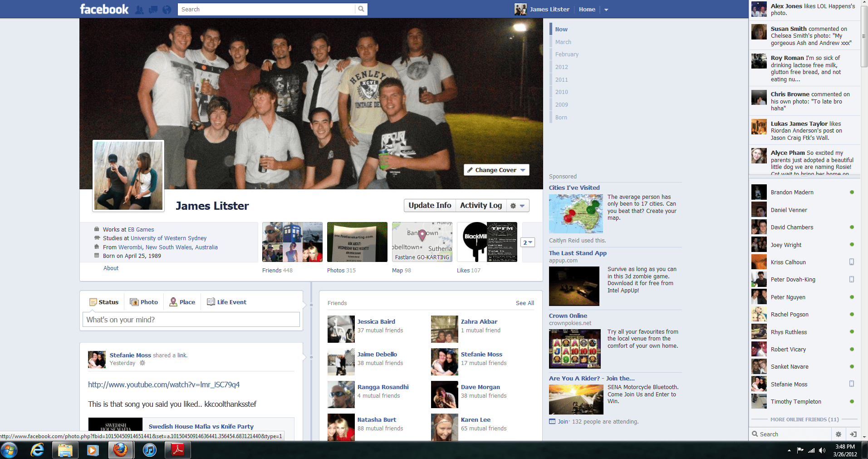Select the Life Event tab
Image resolution: width=868 pixels, height=459 pixels.
tap(226, 302)
